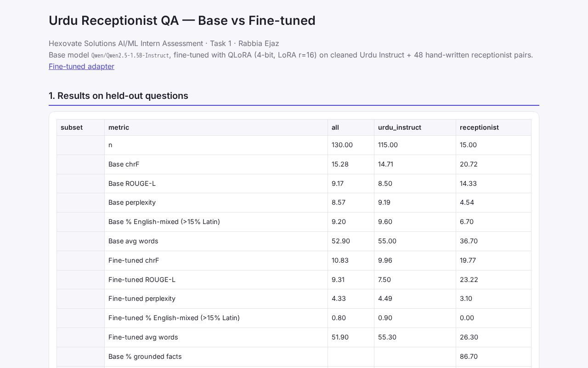Select the Base ROUGE-L metric label
Image resolution: width=588 pixels, height=368 pixels.
point(132,184)
